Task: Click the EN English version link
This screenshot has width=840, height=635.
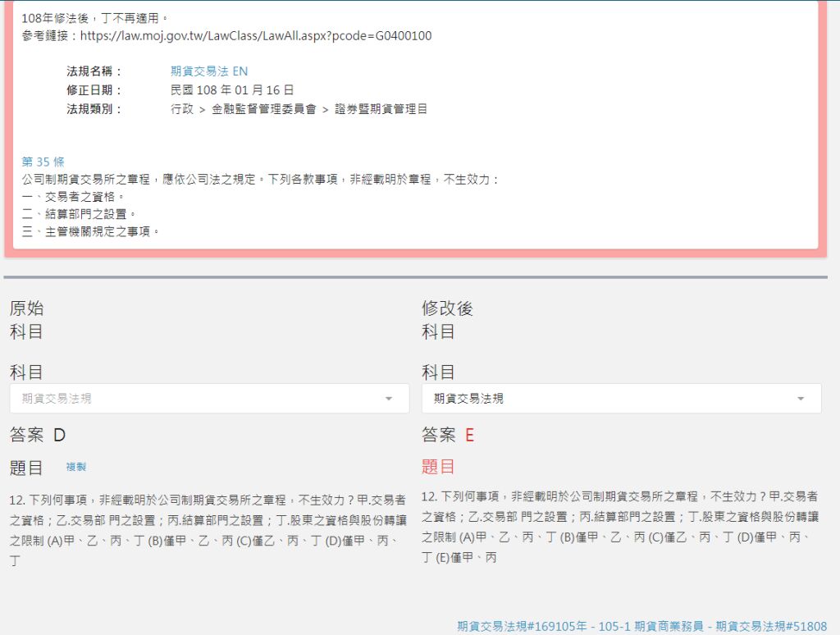Action: (240, 71)
